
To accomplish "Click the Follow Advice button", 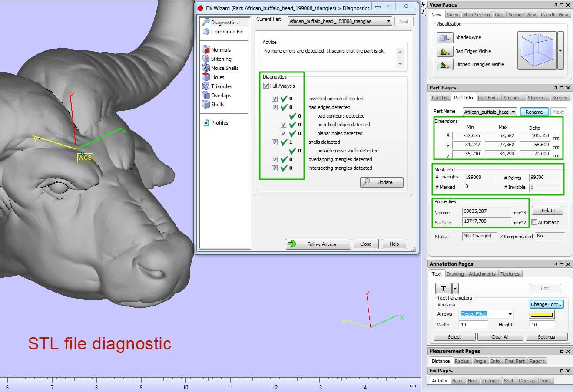I will [x=318, y=244].
